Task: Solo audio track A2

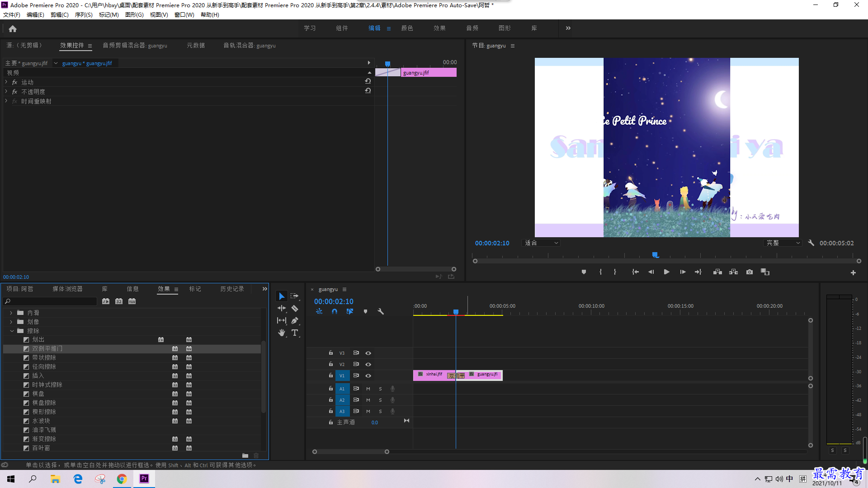Action: (x=380, y=400)
